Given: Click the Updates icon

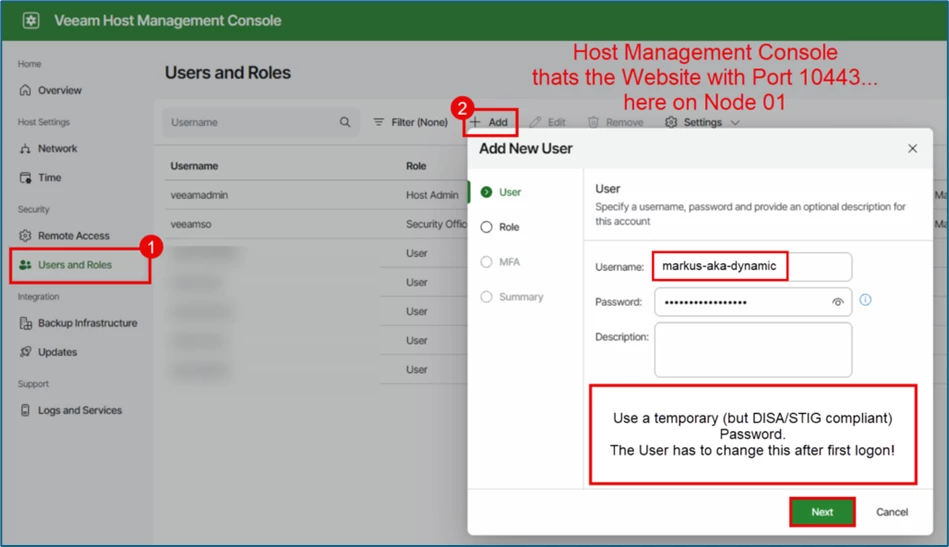Looking at the screenshot, I should click(25, 352).
